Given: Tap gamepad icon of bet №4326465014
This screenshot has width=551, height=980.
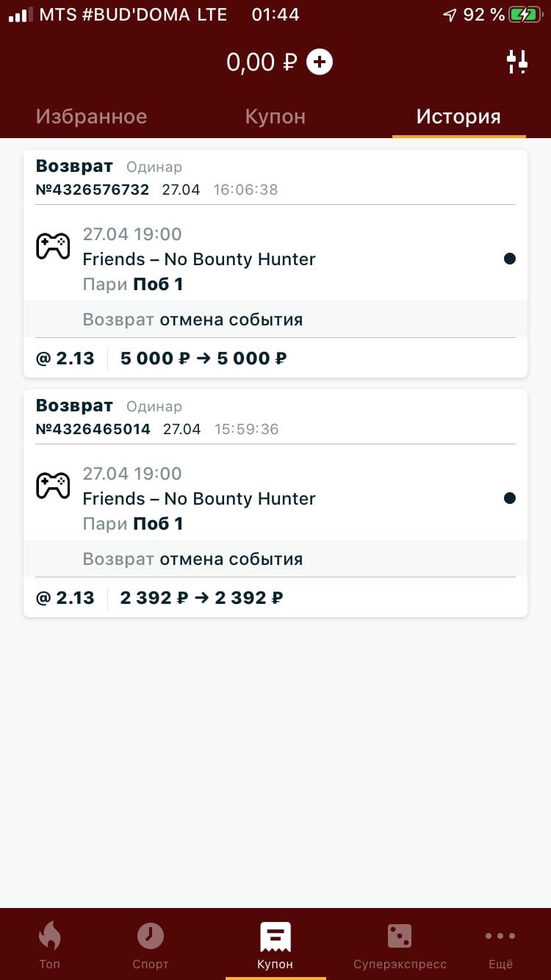Looking at the screenshot, I should click(53, 486).
